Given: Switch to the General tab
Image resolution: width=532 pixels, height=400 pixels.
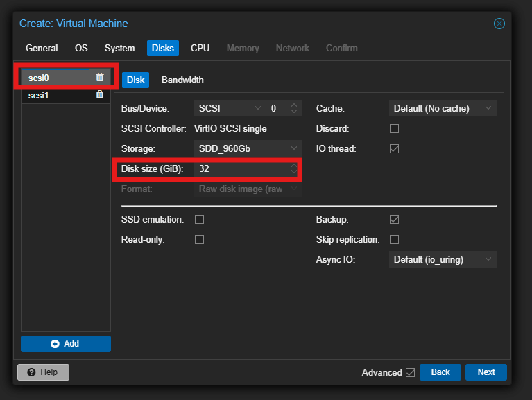Looking at the screenshot, I should tap(42, 48).
